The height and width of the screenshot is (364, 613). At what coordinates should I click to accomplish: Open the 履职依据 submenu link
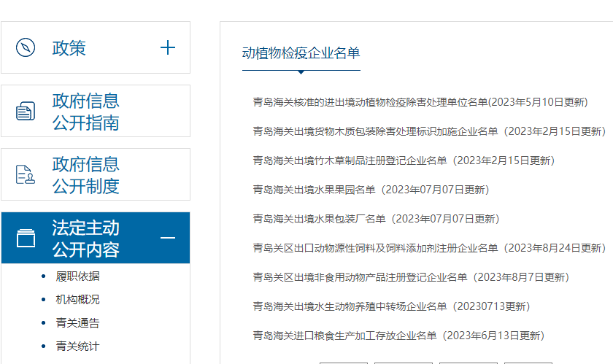tap(77, 276)
